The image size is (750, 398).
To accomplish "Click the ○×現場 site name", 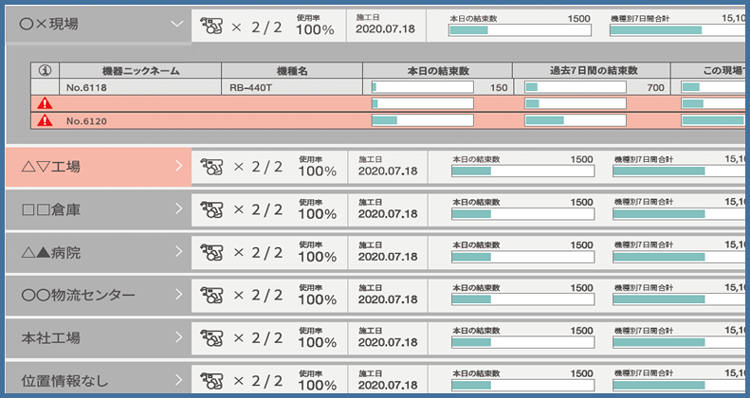I will tap(49, 24).
